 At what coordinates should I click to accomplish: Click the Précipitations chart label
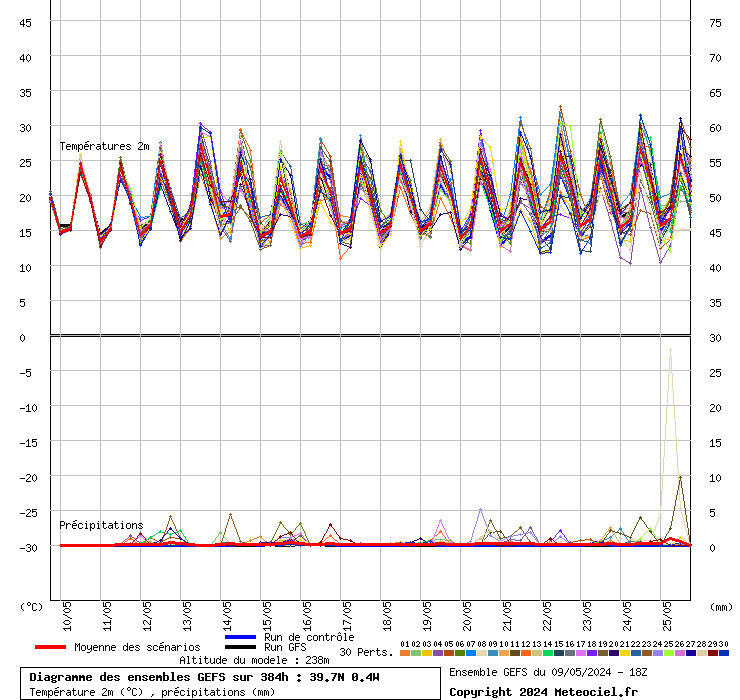100,525
